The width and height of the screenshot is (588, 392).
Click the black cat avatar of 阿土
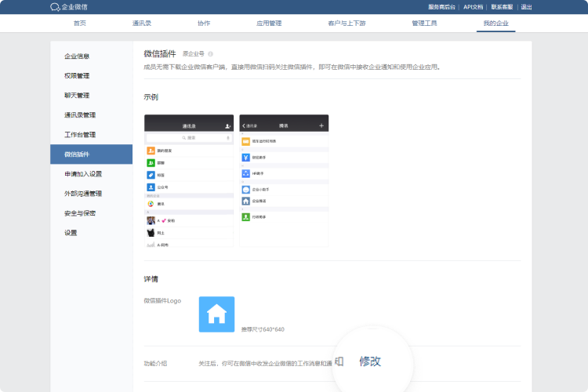click(151, 233)
